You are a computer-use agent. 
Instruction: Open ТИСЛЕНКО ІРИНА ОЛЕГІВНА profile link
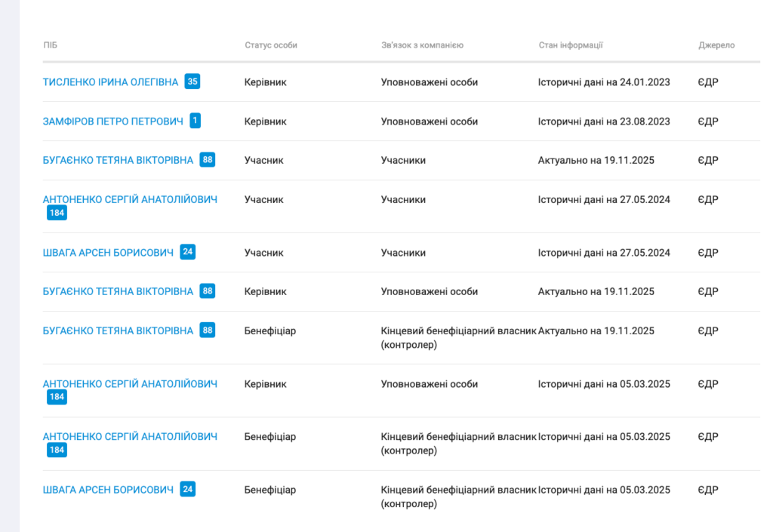point(110,82)
